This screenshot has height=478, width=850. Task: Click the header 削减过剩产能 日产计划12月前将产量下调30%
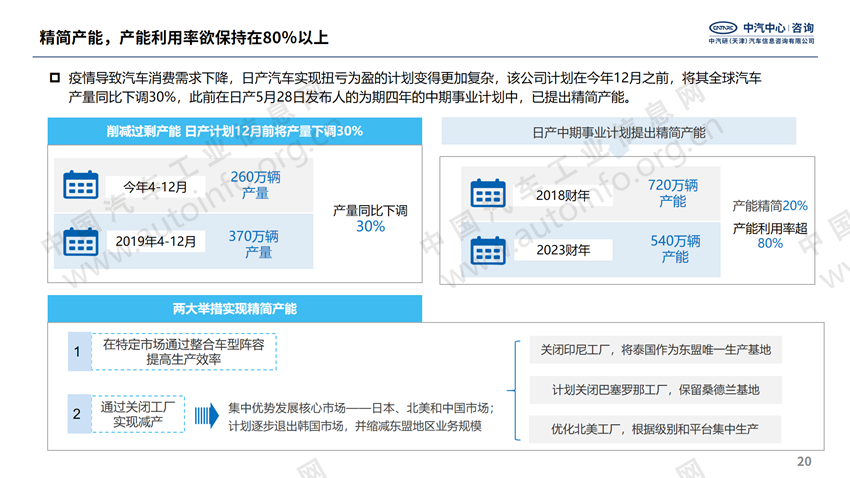235,131
